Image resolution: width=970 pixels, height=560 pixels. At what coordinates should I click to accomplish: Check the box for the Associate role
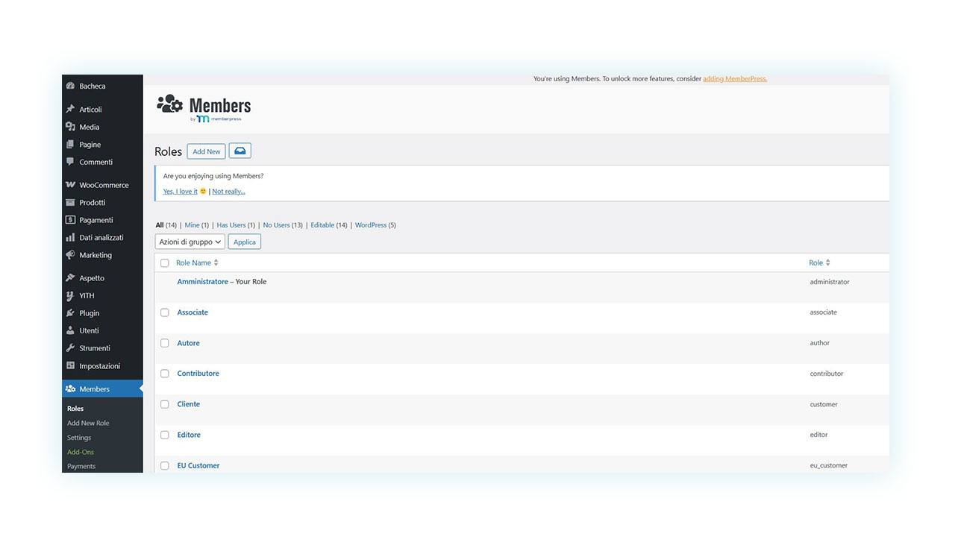pos(165,312)
